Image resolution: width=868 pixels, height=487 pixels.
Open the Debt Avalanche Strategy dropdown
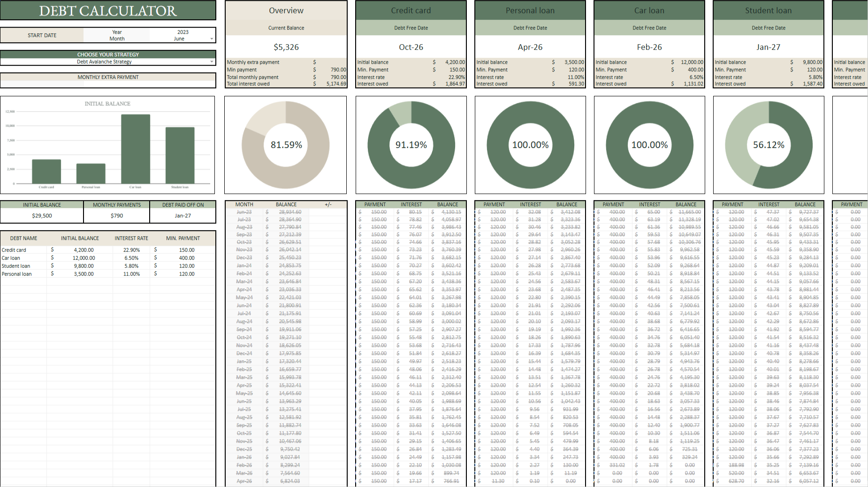(212, 62)
